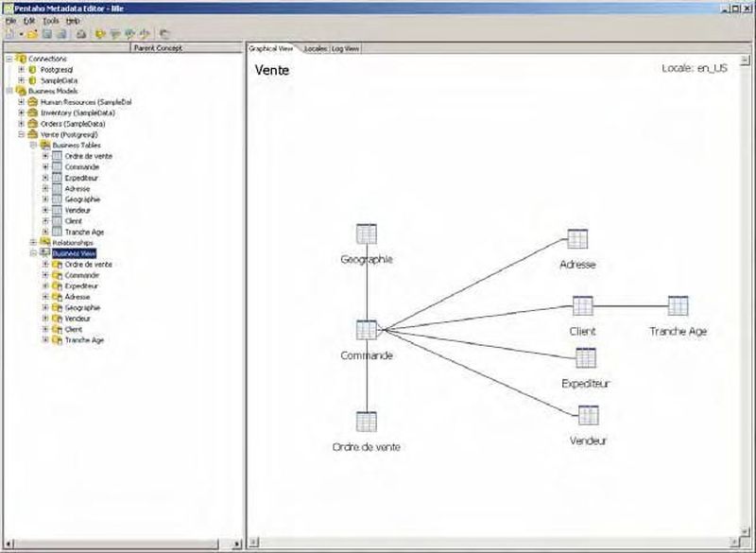The width and height of the screenshot is (756, 553).
Task: Click the Vendeur table icon in diagram
Action: (x=588, y=415)
